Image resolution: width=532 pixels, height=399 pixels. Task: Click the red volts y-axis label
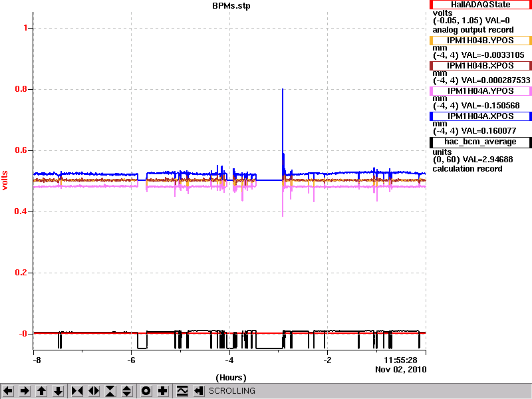pos(5,180)
